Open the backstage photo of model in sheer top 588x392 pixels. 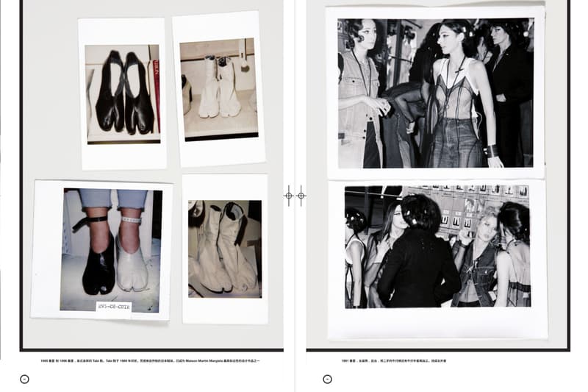coord(436,93)
